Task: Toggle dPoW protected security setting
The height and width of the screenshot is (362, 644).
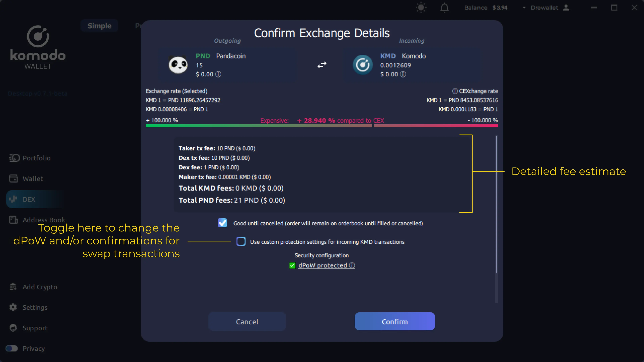Action: tap(292, 265)
